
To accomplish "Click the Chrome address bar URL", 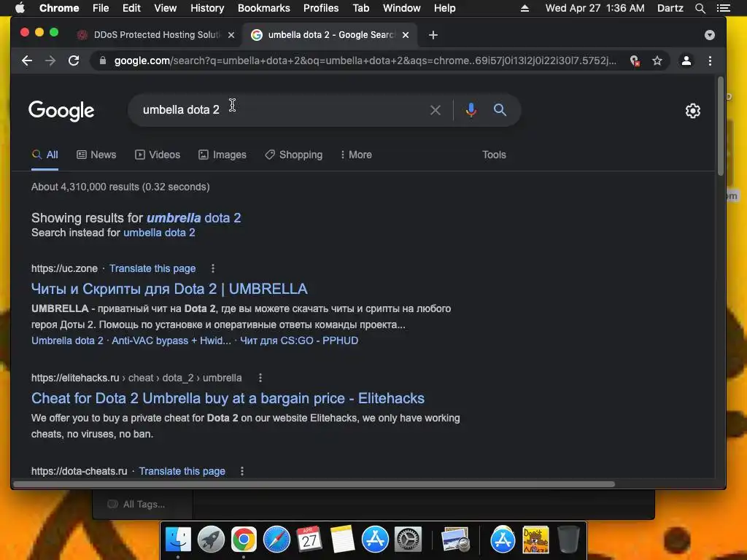I will pos(365,61).
